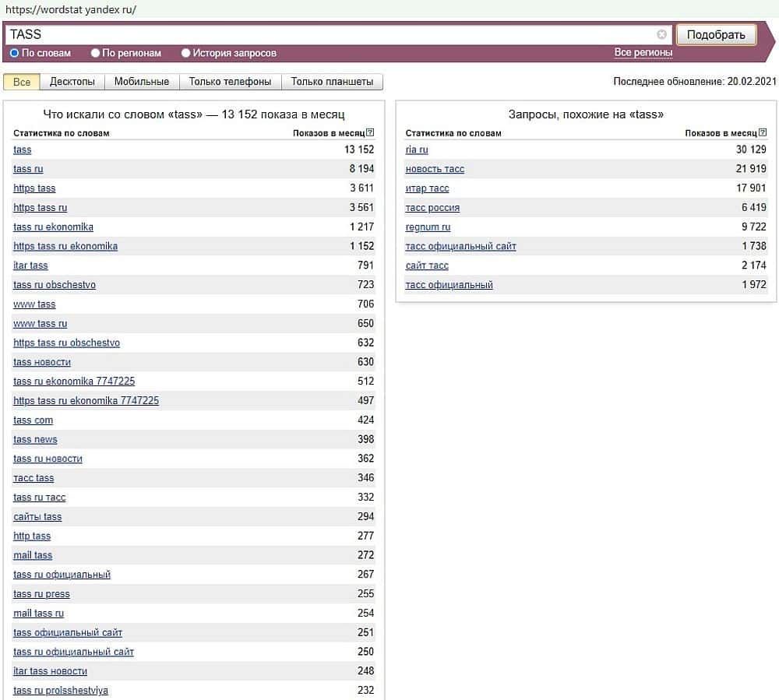Click the help icon in the left table header
The image size is (779, 700).
[x=370, y=132]
